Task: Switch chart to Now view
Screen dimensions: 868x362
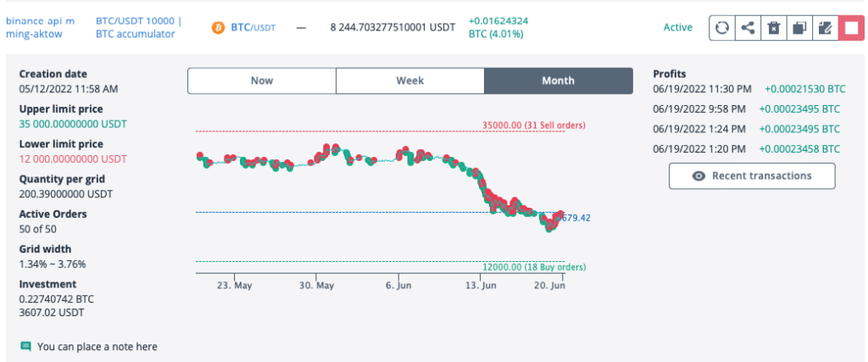Action: tap(262, 81)
